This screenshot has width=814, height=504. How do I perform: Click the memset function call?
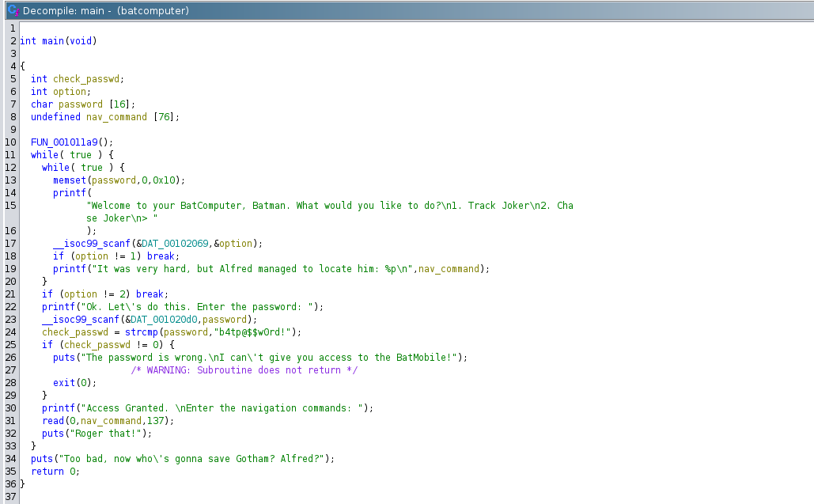pyautogui.click(x=70, y=180)
